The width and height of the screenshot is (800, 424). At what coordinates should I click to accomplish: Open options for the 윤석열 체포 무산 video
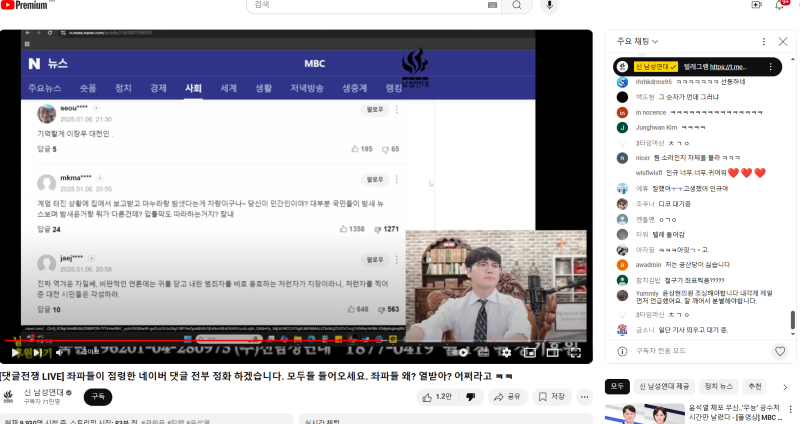(x=790, y=409)
